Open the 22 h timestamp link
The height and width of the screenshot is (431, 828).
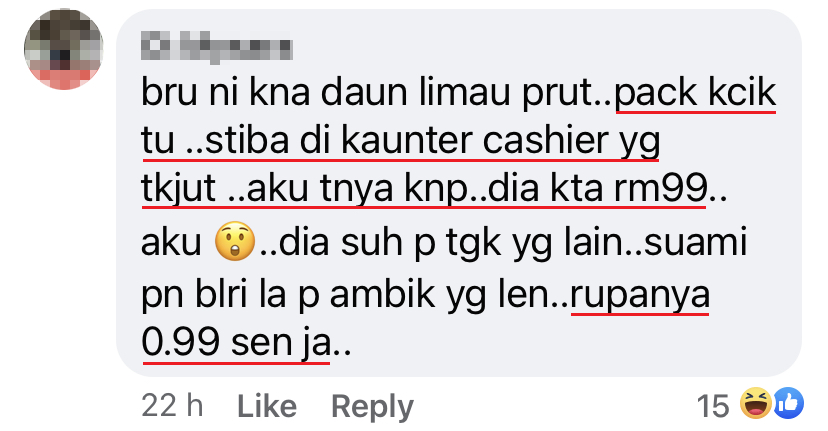[172, 406]
